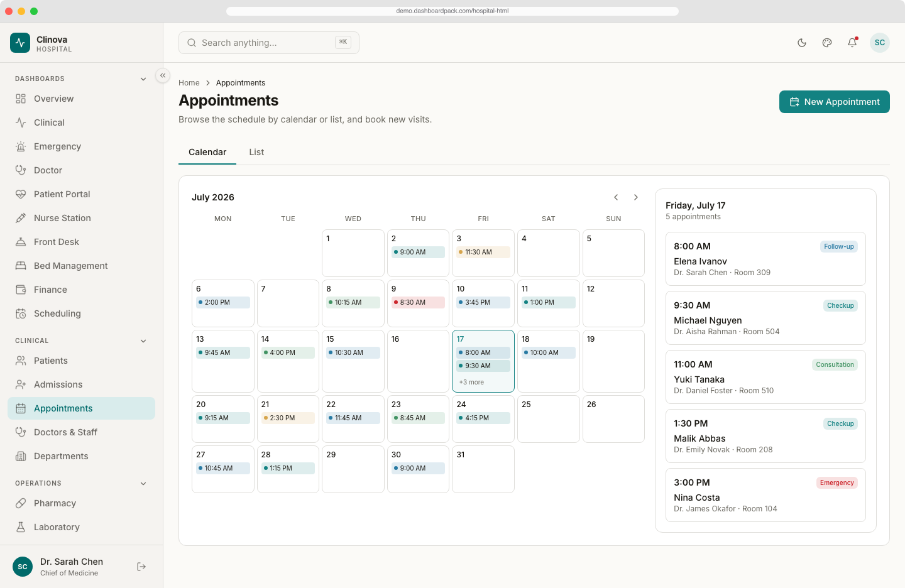Switch to the Calendar tab
This screenshot has width=905, height=588.
pyautogui.click(x=207, y=152)
